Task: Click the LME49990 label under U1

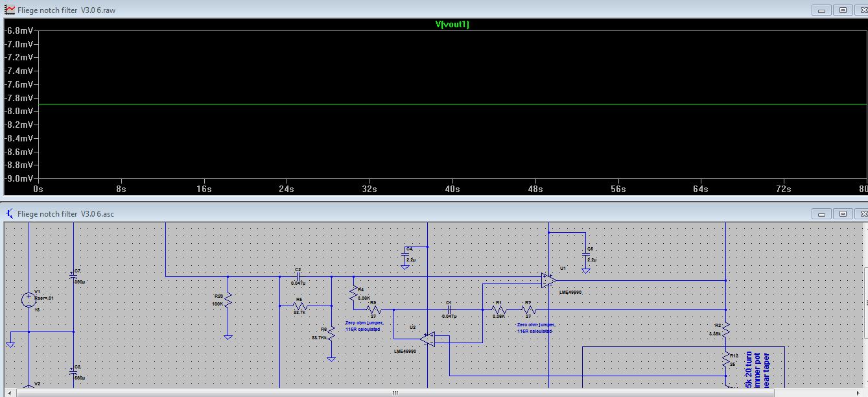Action: coord(570,293)
